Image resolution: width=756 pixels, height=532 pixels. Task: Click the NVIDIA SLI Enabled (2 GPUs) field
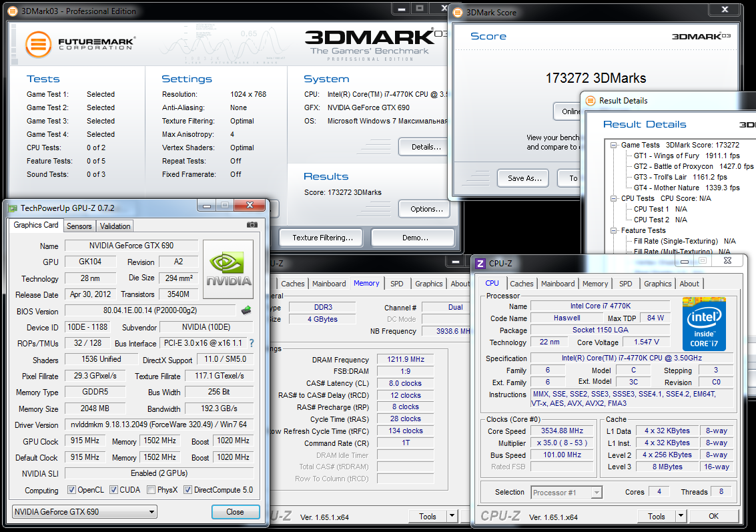[159, 473]
